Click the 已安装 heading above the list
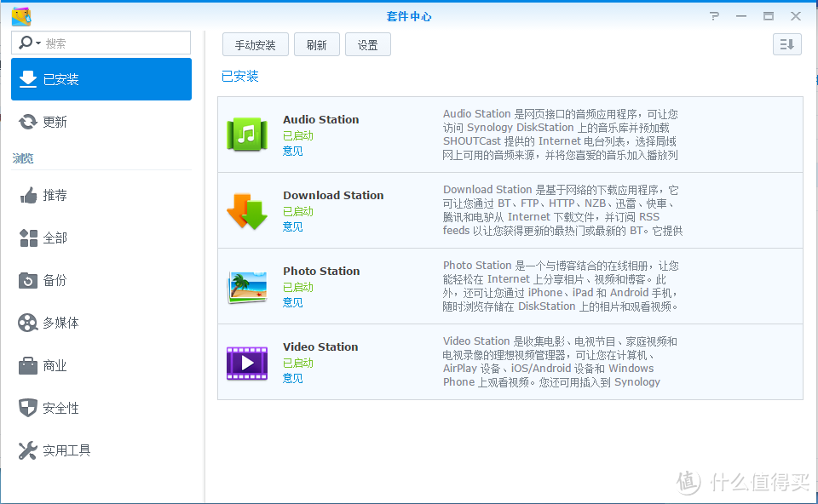Screen dimensions: 818x504 click(240, 76)
